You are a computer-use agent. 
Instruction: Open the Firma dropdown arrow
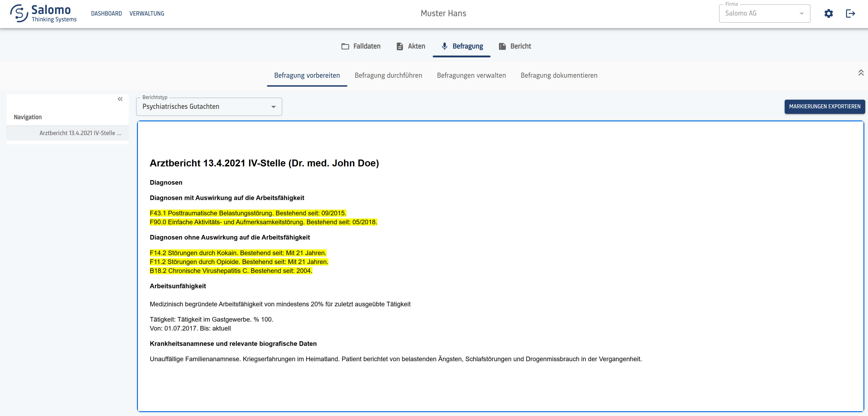coord(802,13)
